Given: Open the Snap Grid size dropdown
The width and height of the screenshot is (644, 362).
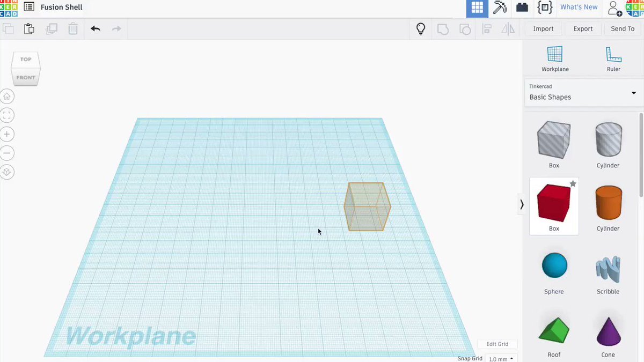Looking at the screenshot, I should click(500, 358).
